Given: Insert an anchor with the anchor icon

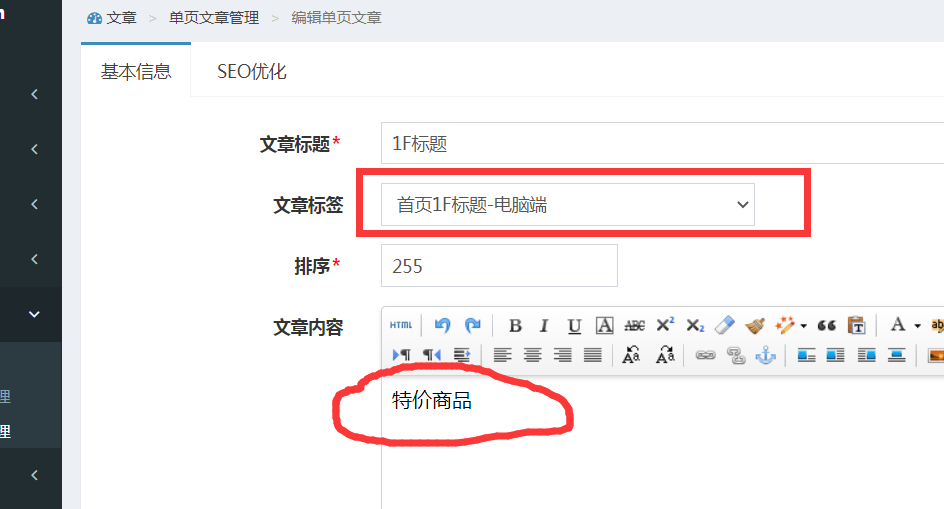Looking at the screenshot, I should [x=765, y=355].
